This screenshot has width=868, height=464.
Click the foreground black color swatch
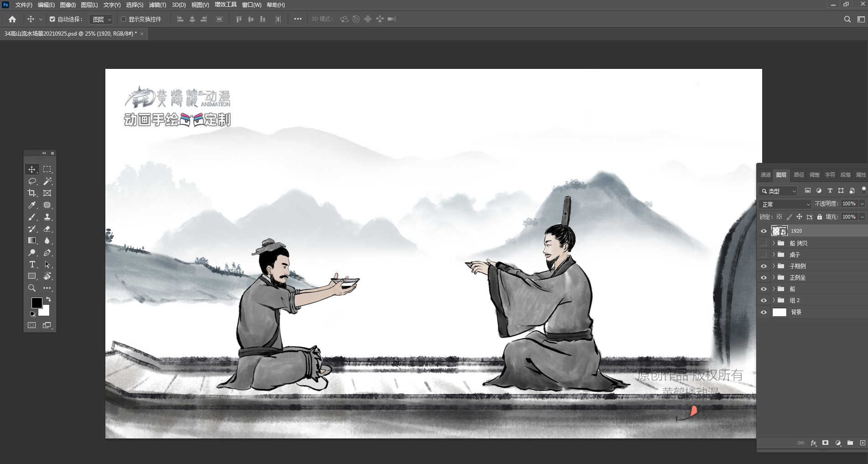[x=36, y=302]
